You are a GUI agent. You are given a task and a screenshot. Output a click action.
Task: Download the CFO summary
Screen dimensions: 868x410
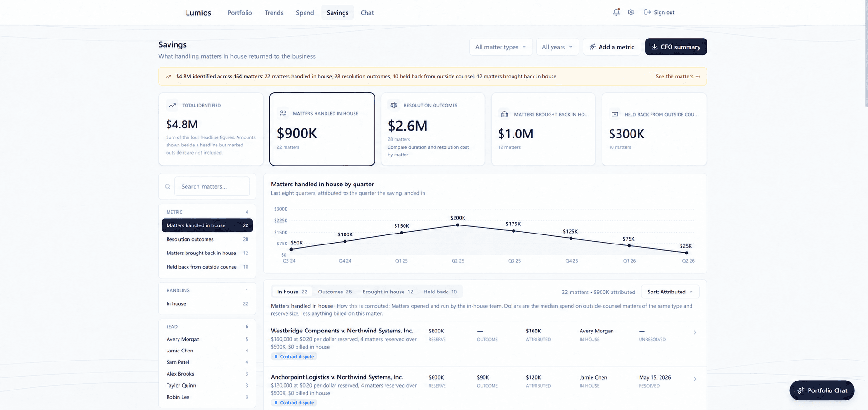[676, 47]
